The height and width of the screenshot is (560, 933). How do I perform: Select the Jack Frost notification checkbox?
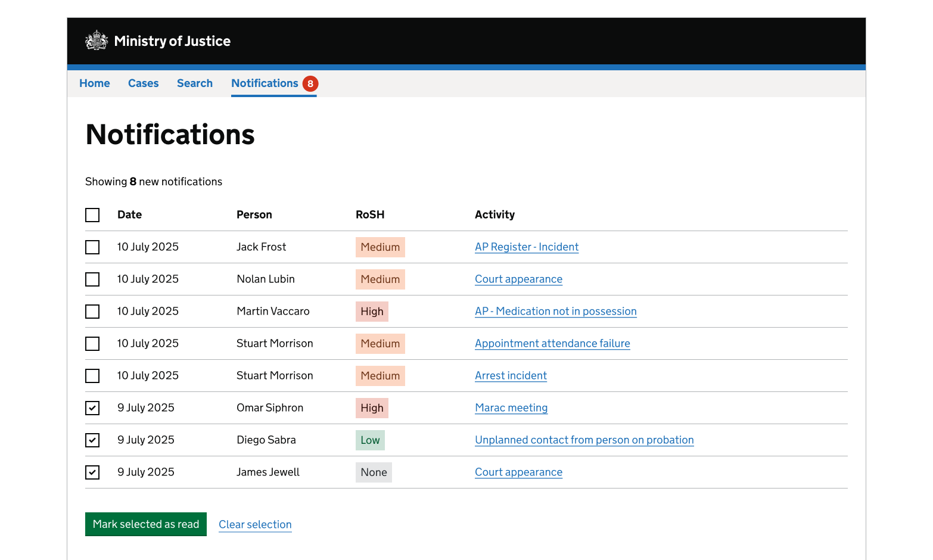pyautogui.click(x=92, y=247)
